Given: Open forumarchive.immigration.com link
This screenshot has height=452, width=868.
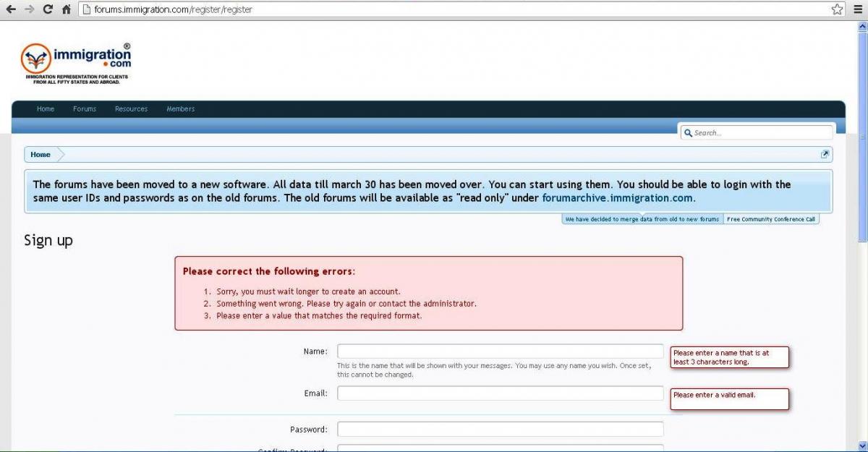Looking at the screenshot, I should coord(618,198).
